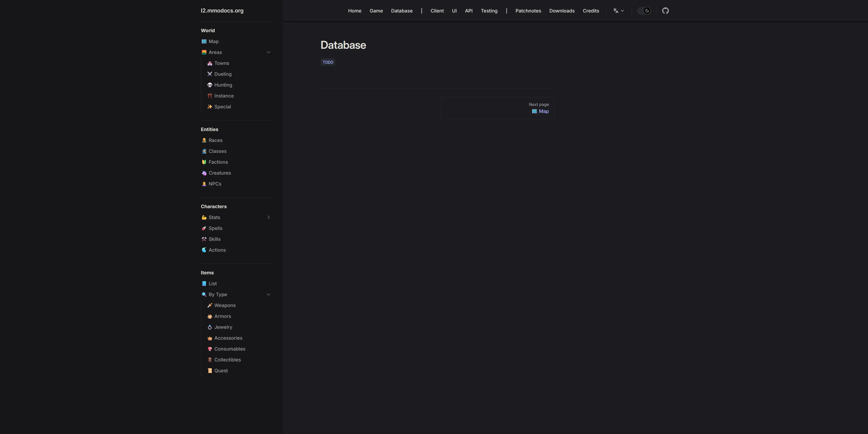The width and height of the screenshot is (868, 434).
Task: Open the Instance sidebar link
Action: tap(224, 96)
